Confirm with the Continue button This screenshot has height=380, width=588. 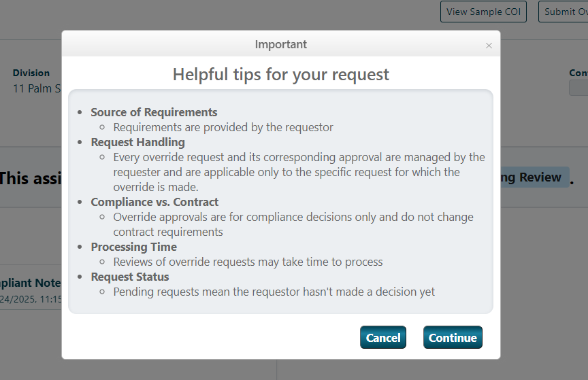pyautogui.click(x=453, y=338)
